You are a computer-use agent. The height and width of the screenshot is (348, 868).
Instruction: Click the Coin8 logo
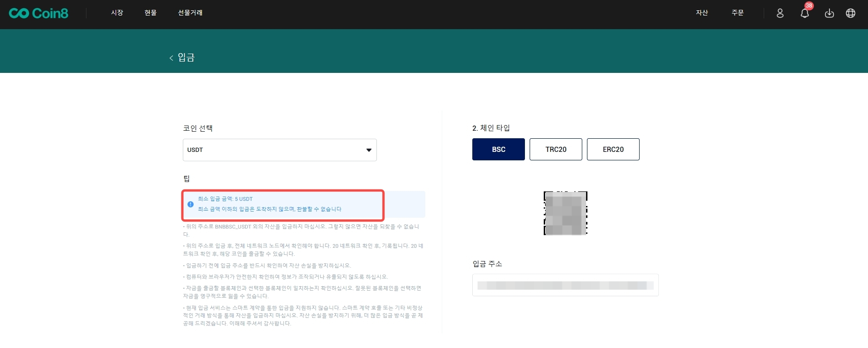pos(39,13)
